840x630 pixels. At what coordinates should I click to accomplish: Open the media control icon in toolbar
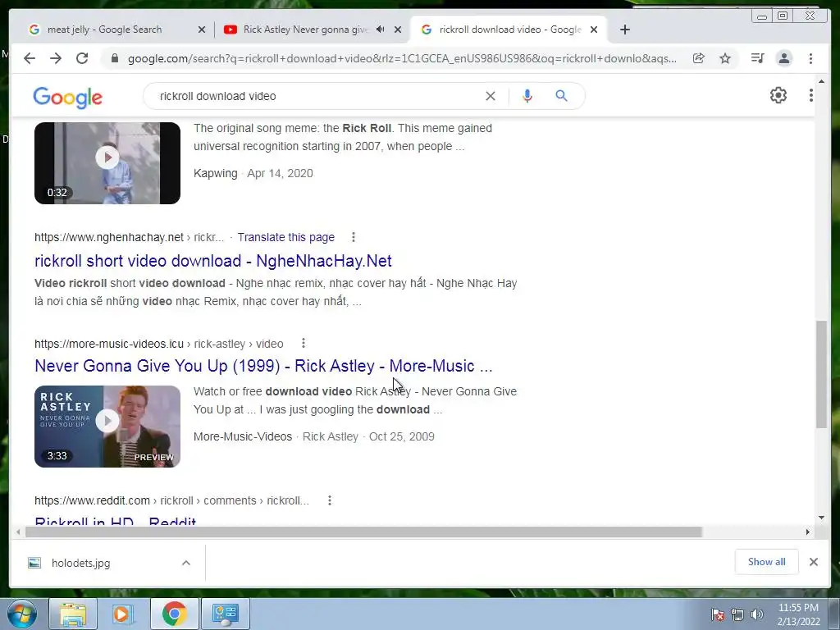757,58
